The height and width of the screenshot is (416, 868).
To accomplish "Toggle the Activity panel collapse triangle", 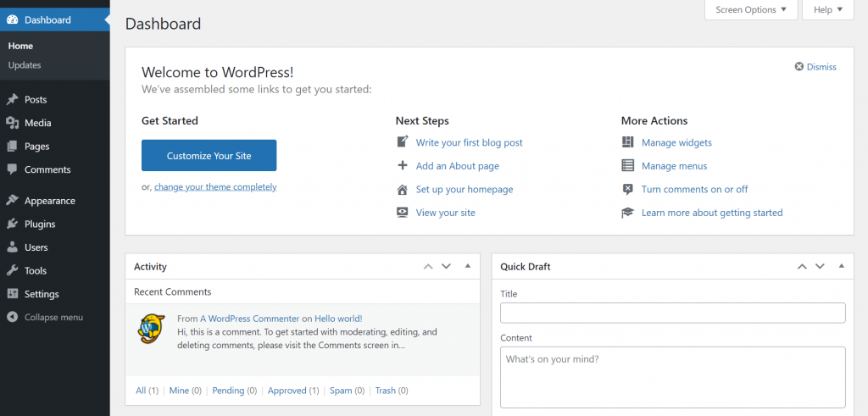I will (x=468, y=266).
